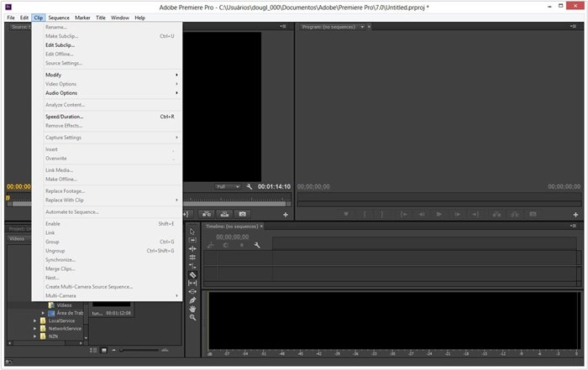
Task: Select the Selection arrow tool
Action: [x=192, y=232]
